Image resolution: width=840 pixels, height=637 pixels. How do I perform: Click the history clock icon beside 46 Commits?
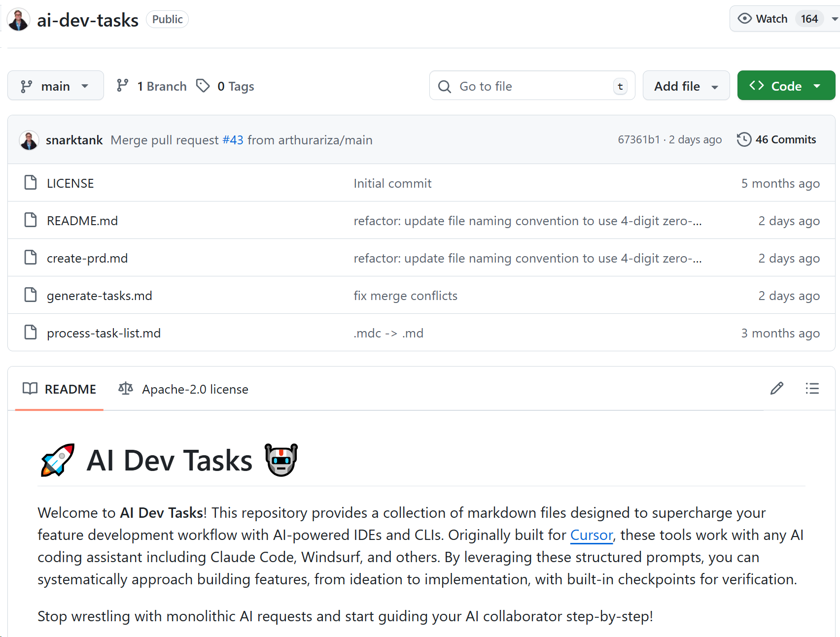point(744,139)
